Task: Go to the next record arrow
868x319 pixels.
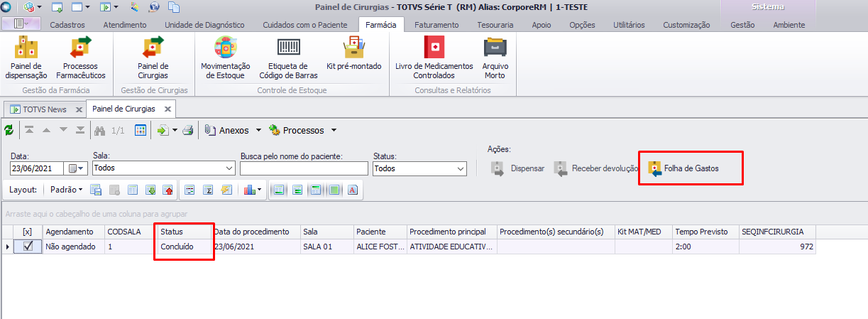Action: (63, 130)
